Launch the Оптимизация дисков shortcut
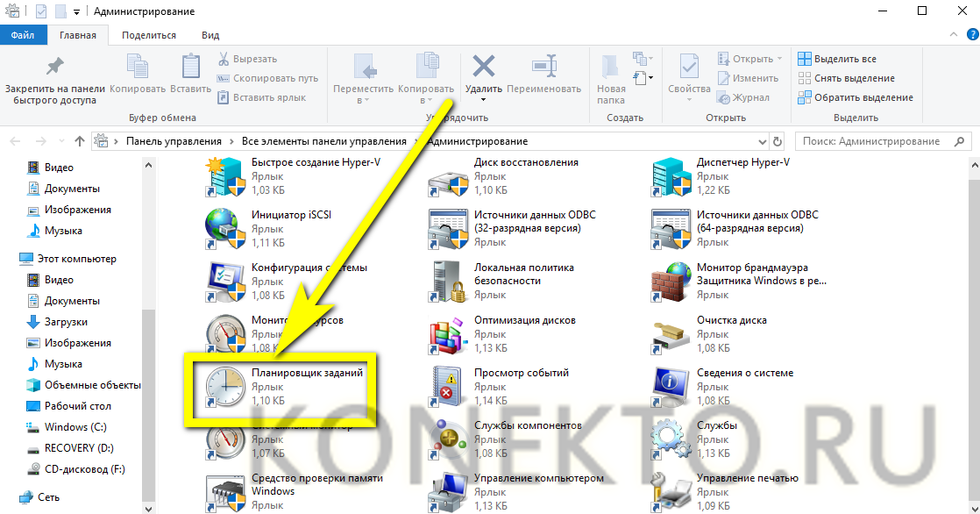 [x=449, y=333]
